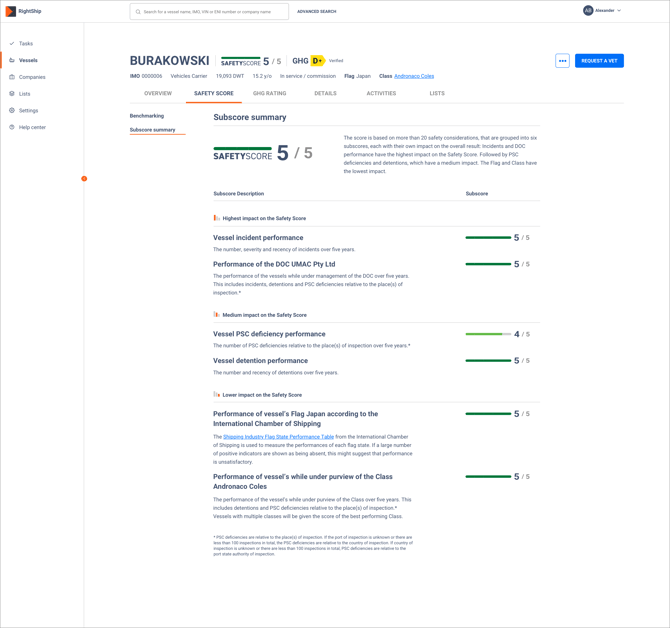Click the Lists stack icon in sidebar

[x=12, y=94]
